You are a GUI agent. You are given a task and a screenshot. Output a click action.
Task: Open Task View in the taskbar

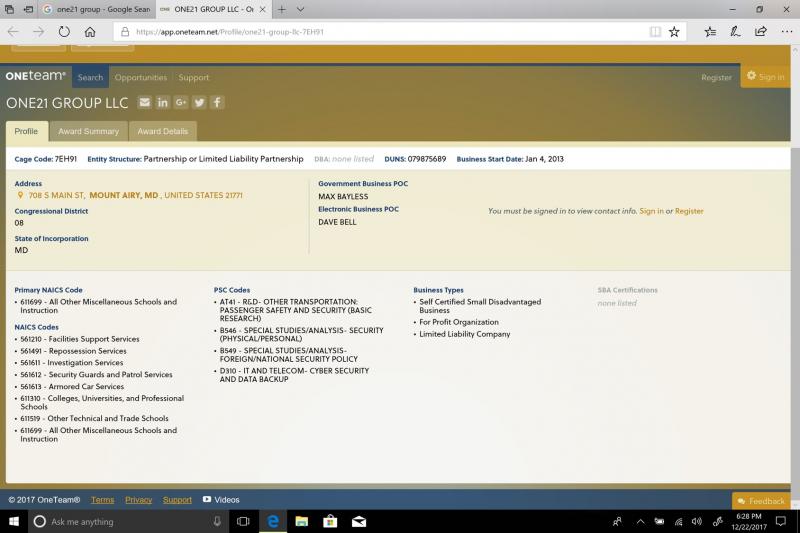[243, 521]
